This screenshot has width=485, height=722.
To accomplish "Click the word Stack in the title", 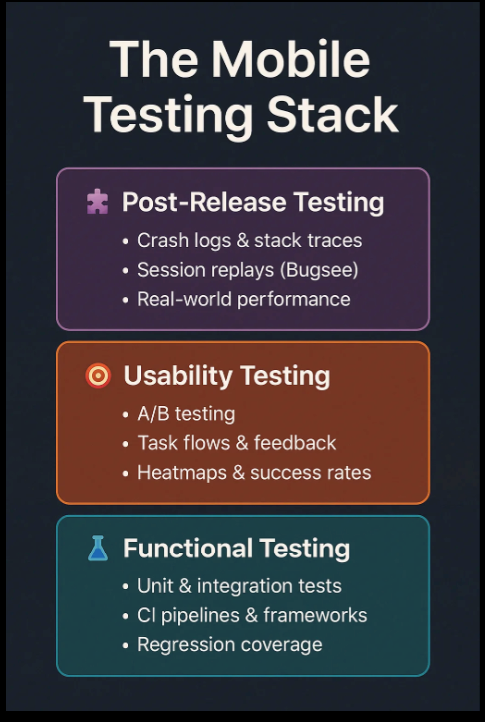I will tap(332, 113).
